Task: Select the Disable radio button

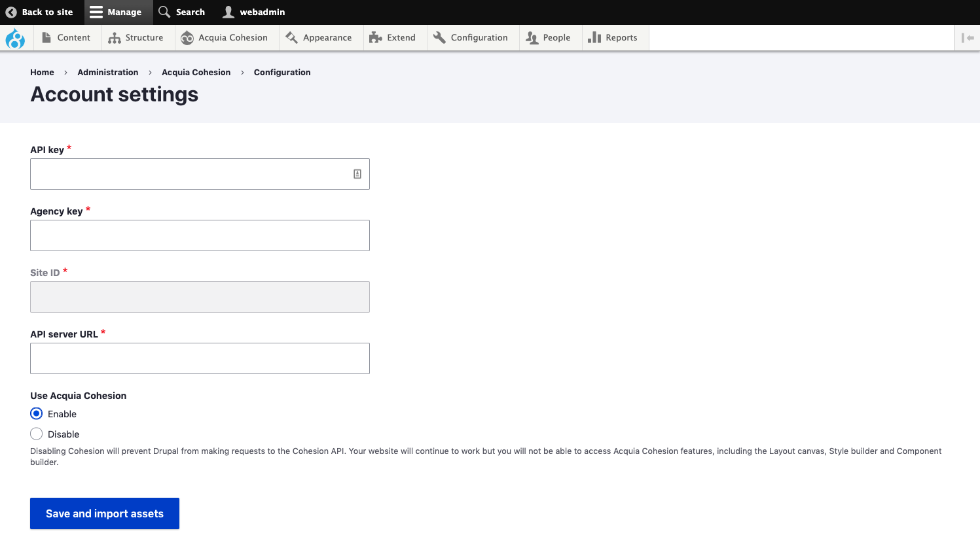Action: [x=37, y=434]
